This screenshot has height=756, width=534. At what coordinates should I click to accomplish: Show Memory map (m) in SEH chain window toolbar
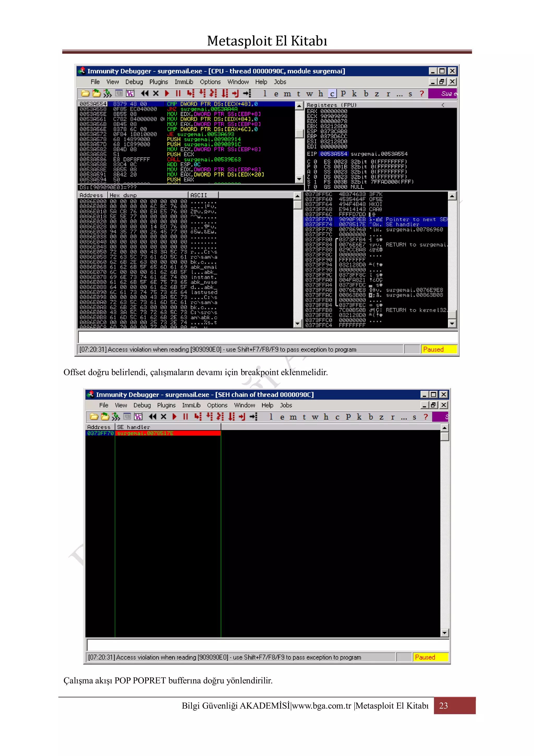(x=293, y=417)
